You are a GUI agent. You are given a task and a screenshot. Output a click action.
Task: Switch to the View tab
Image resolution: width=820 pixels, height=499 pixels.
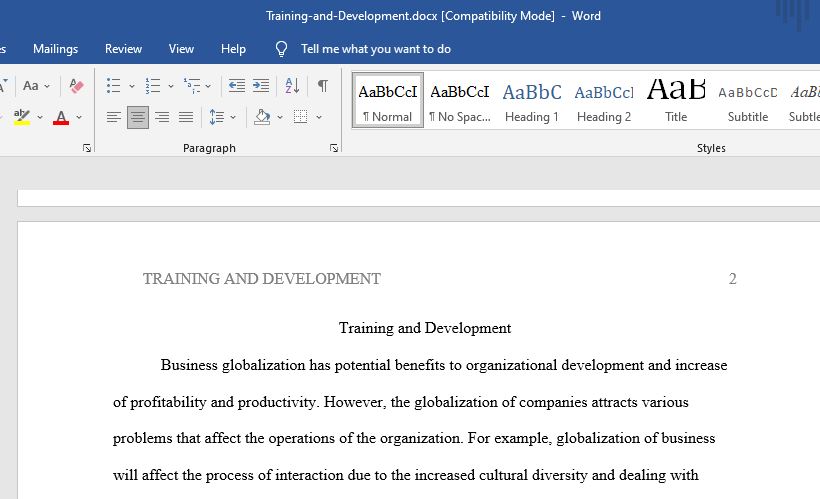[x=181, y=49]
